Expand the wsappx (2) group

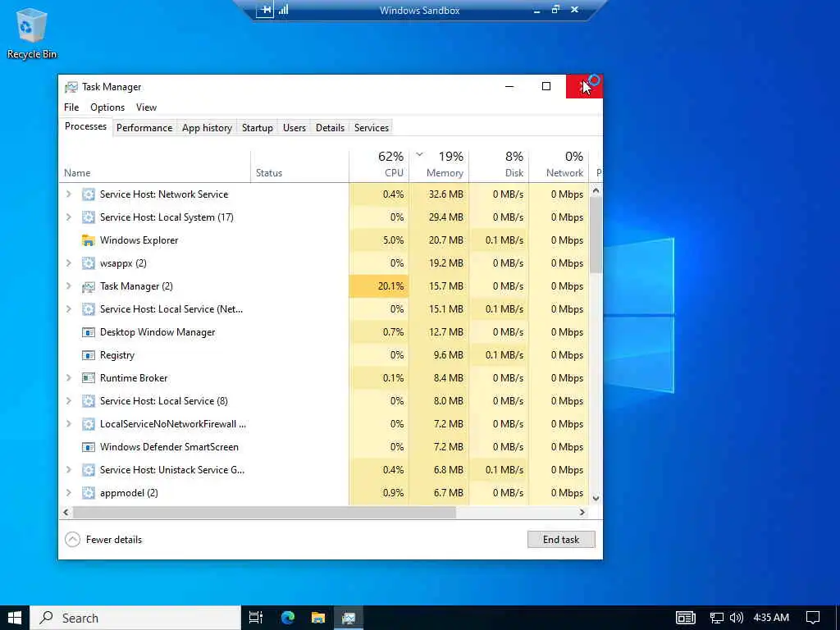click(x=69, y=263)
